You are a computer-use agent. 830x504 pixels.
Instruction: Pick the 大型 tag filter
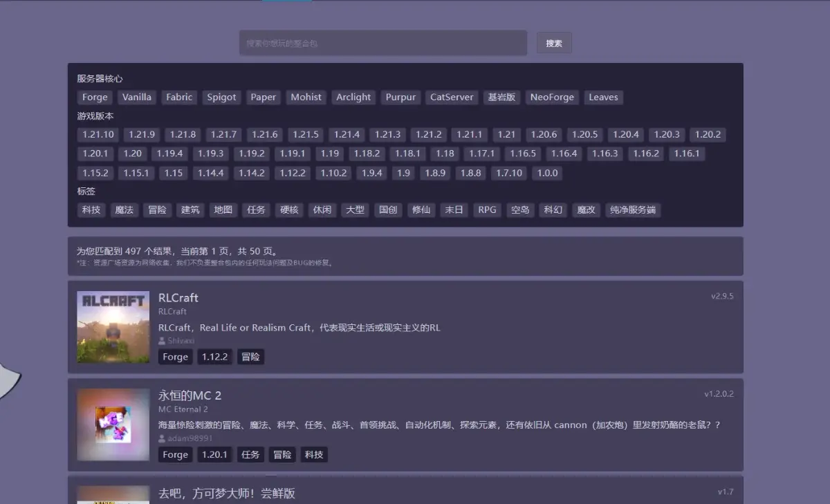pyautogui.click(x=356, y=209)
